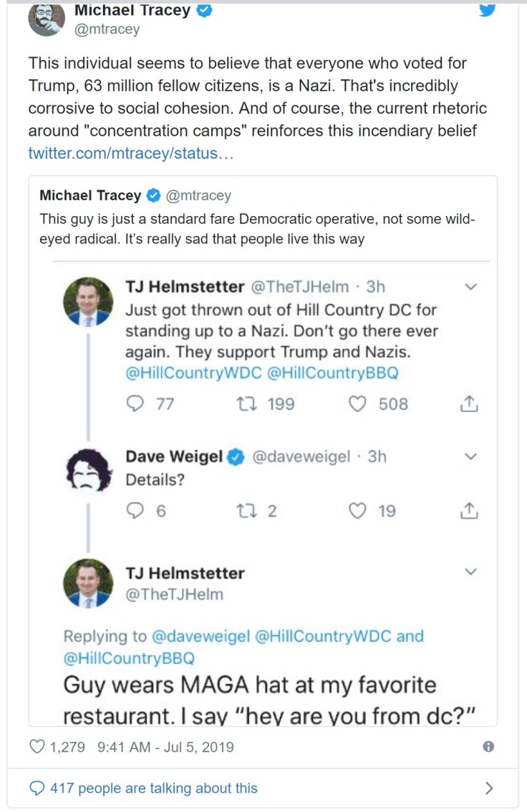The width and height of the screenshot is (527, 812).
Task: Open the twitter.com/mtracey/status link
Action: (x=130, y=153)
